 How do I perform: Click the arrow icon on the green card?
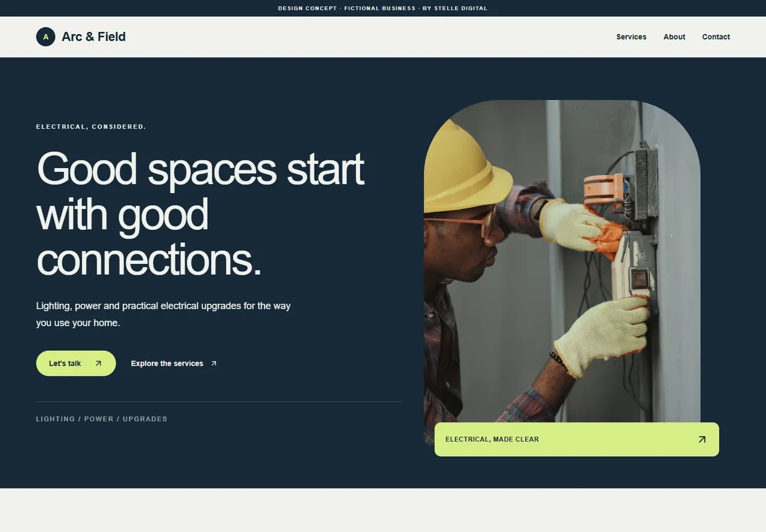click(702, 439)
